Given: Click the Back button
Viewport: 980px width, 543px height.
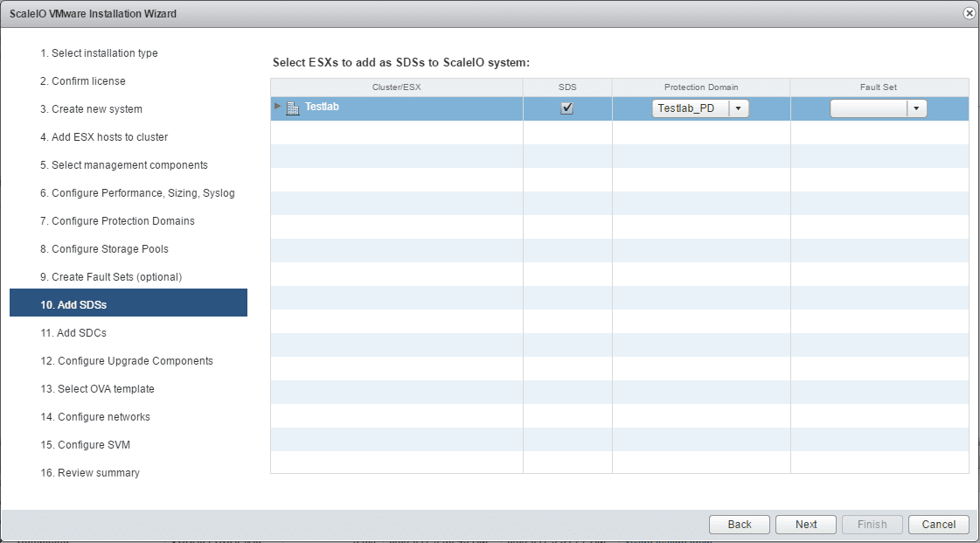Looking at the screenshot, I should 740,525.
